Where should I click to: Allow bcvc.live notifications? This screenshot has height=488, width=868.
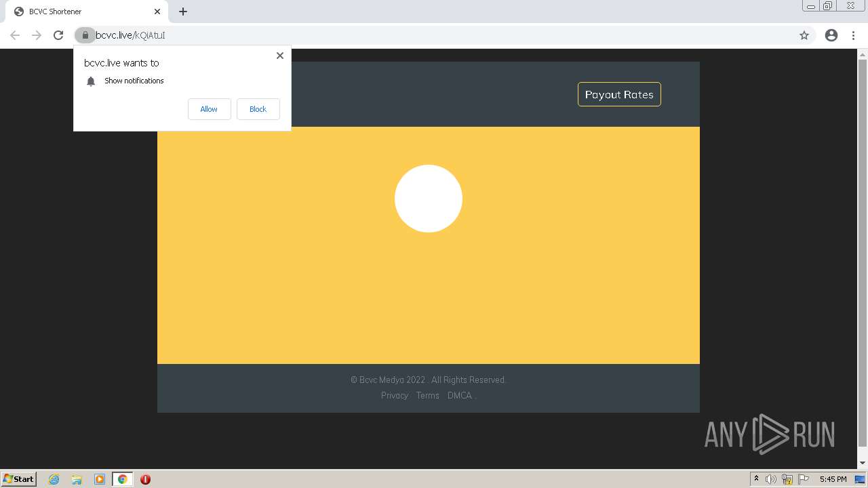click(x=209, y=109)
